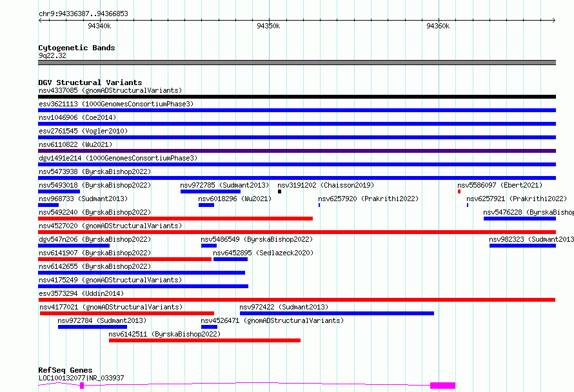574x392 pixels.
Task: Click the DGV Structural Variants track title
Action: (90, 83)
